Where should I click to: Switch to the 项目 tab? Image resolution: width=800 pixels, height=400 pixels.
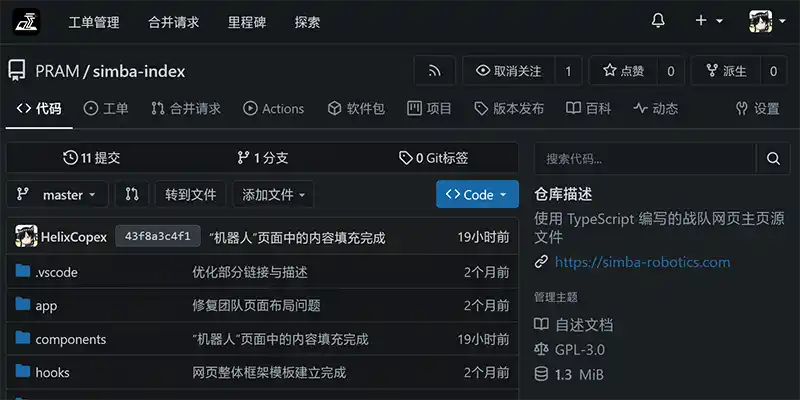[429, 108]
